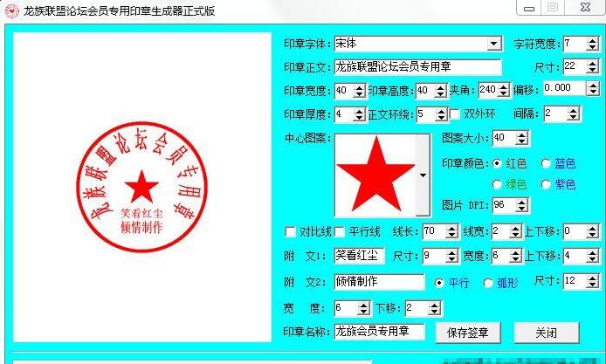The width and height of the screenshot is (606, 364).
Task: Adjust the 附文1 上下移 spinner showing 4
Action: pos(592,256)
